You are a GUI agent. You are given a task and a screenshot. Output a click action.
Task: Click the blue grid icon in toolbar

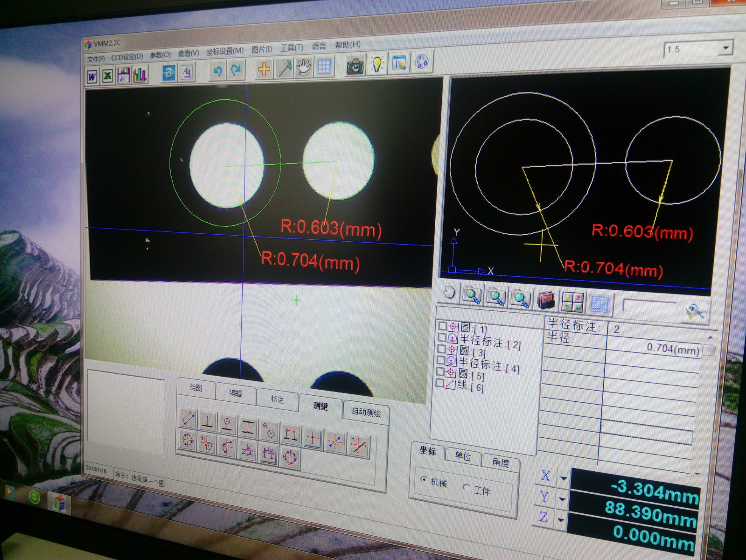[324, 67]
